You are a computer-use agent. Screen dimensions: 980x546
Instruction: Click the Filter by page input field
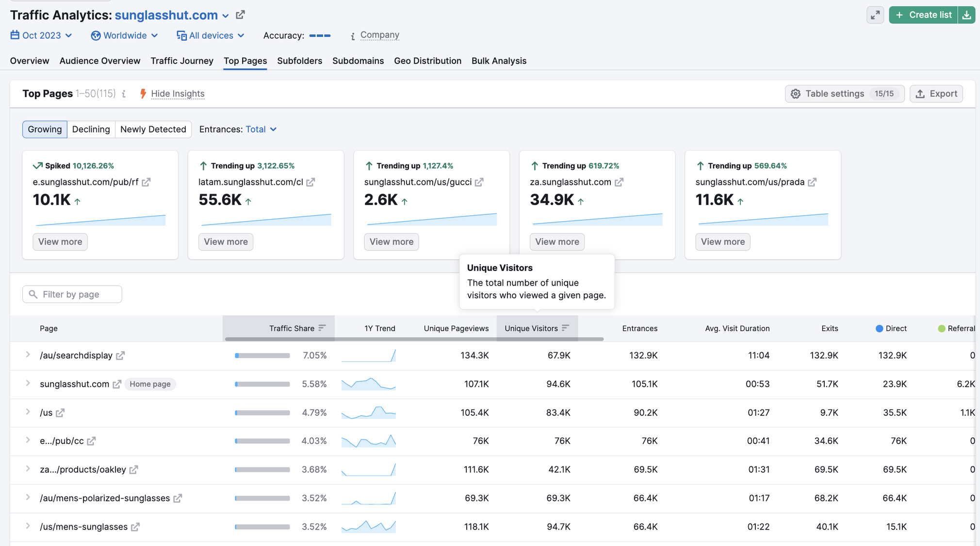[x=72, y=294]
